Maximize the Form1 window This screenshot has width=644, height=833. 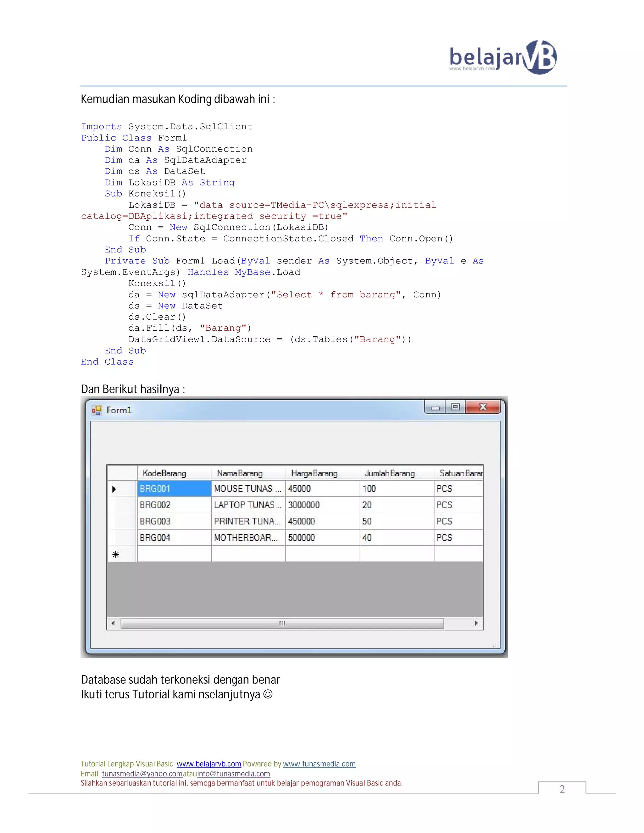tap(455, 407)
